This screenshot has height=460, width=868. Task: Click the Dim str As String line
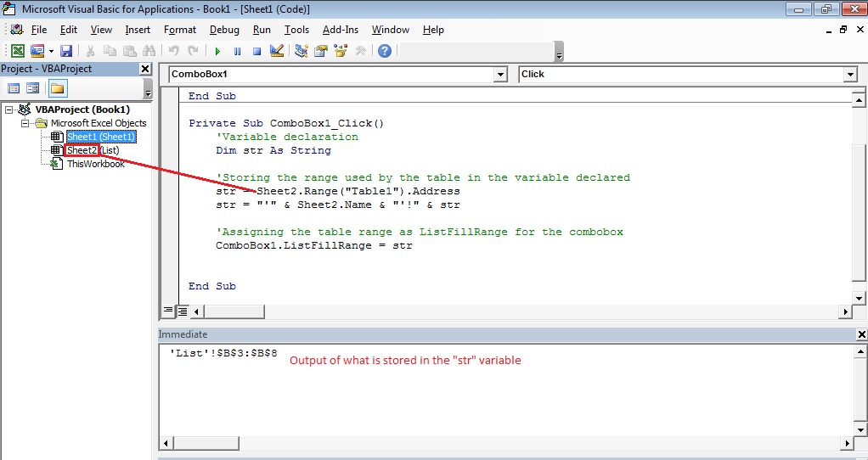click(273, 150)
